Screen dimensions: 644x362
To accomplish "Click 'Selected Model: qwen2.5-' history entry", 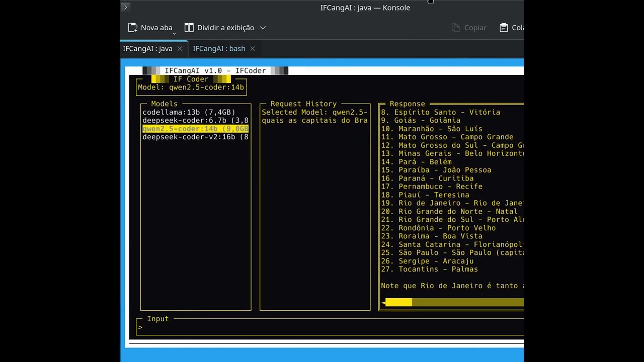I will coord(314,112).
